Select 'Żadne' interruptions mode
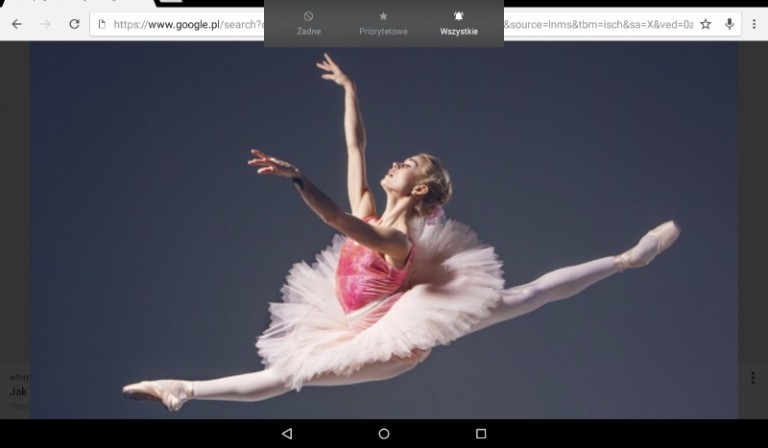This screenshot has width=768, height=448. tap(308, 24)
